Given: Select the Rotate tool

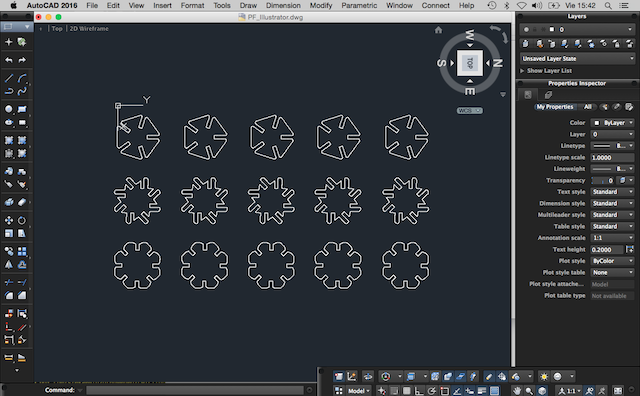Looking at the screenshot, I should tap(22, 220).
